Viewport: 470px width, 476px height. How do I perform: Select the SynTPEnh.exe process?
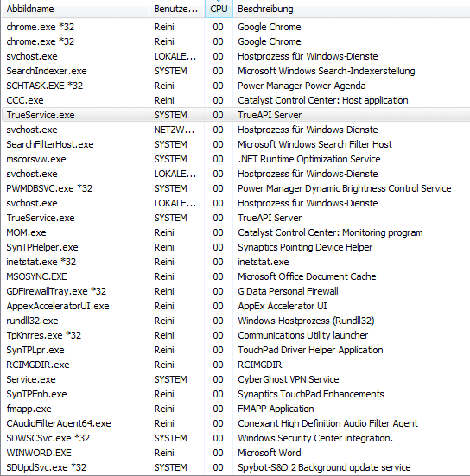[x=36, y=394]
